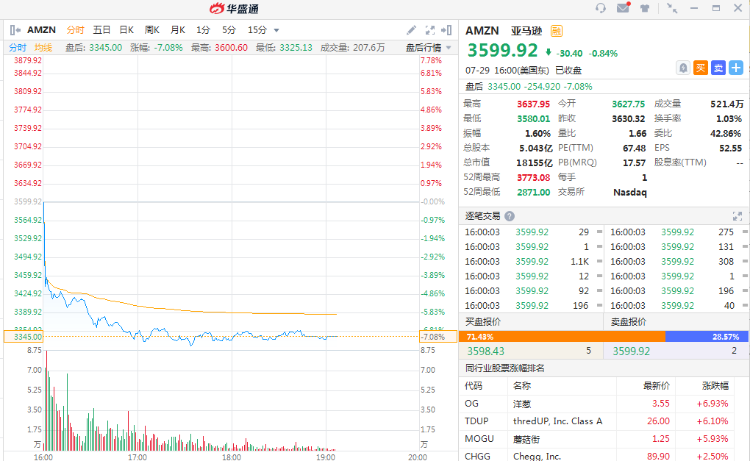Switch to 1分 chart tab
The image size is (750, 461).
203,30
